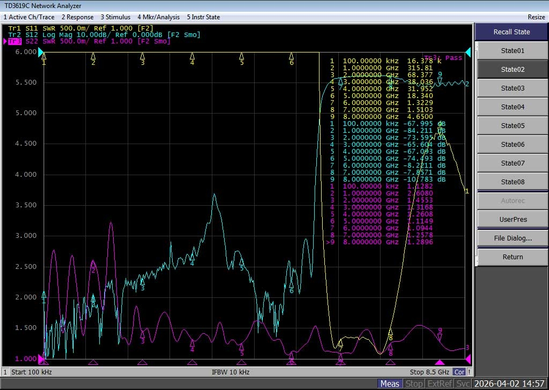This screenshot has height=390, width=549.
Task: Click the Meas status indicator
Action: [x=389, y=384]
